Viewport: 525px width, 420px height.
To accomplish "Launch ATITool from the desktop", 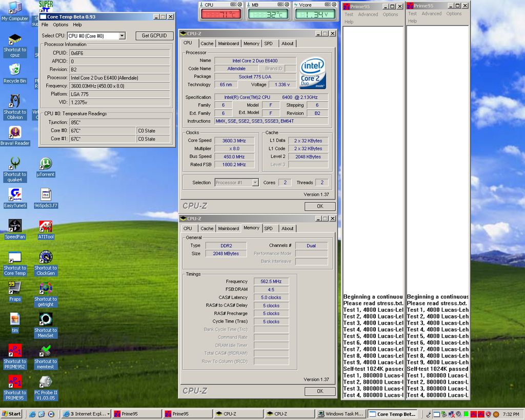I will click(x=46, y=227).
